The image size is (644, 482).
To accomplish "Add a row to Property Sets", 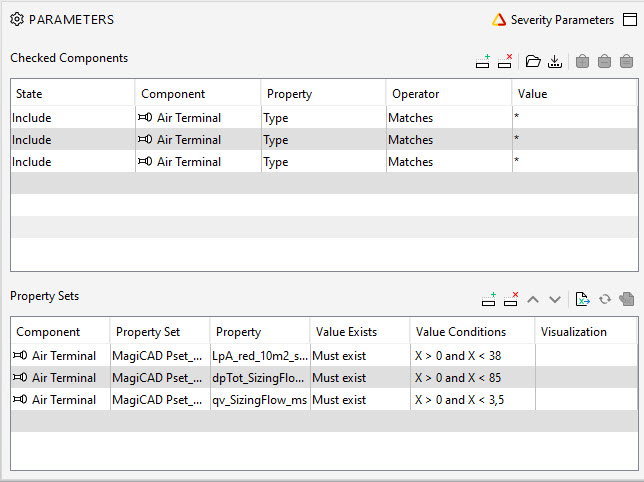I will (489, 299).
